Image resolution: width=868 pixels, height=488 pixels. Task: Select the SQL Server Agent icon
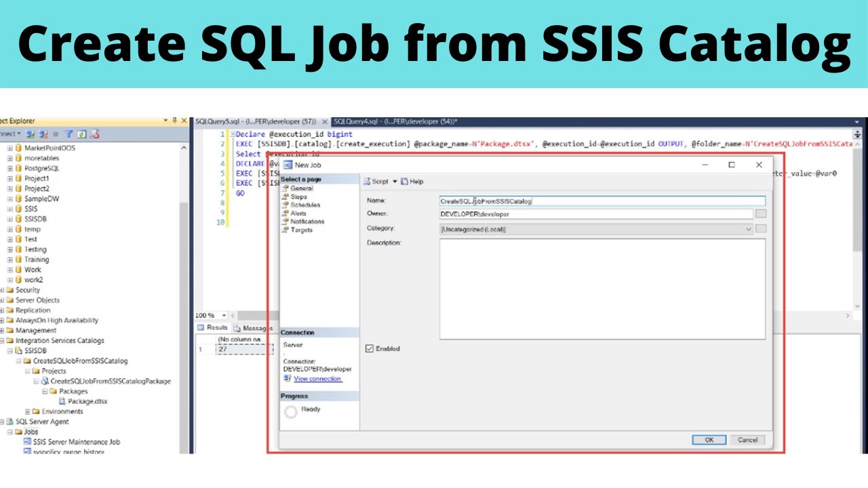pos(9,422)
